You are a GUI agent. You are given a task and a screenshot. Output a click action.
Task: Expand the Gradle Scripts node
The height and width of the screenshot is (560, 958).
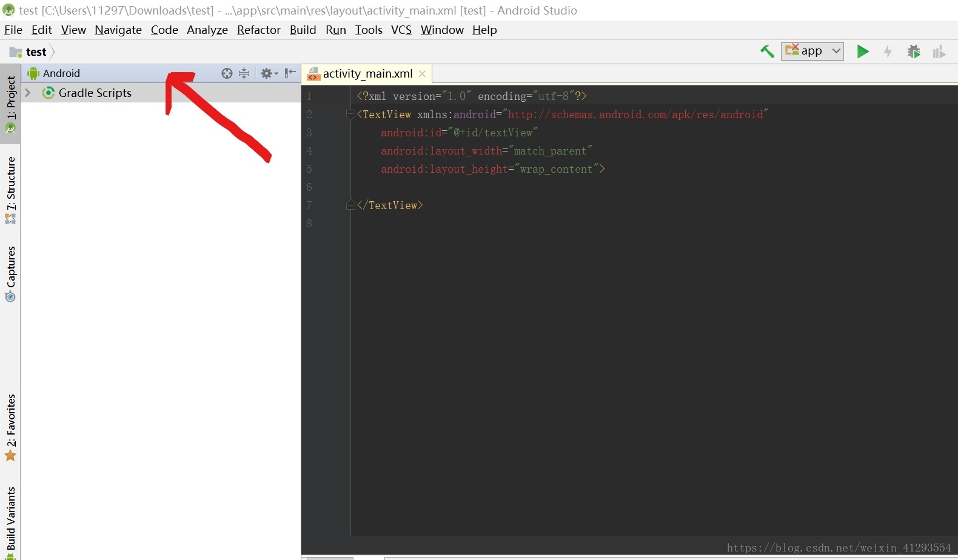[x=28, y=93]
